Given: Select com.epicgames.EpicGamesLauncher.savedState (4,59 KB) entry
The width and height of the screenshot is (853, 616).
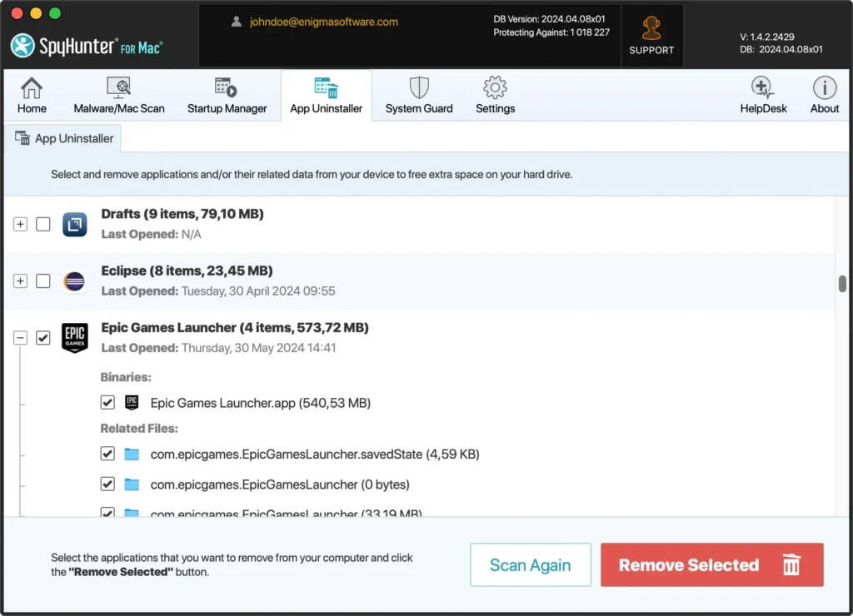Looking at the screenshot, I should click(314, 454).
